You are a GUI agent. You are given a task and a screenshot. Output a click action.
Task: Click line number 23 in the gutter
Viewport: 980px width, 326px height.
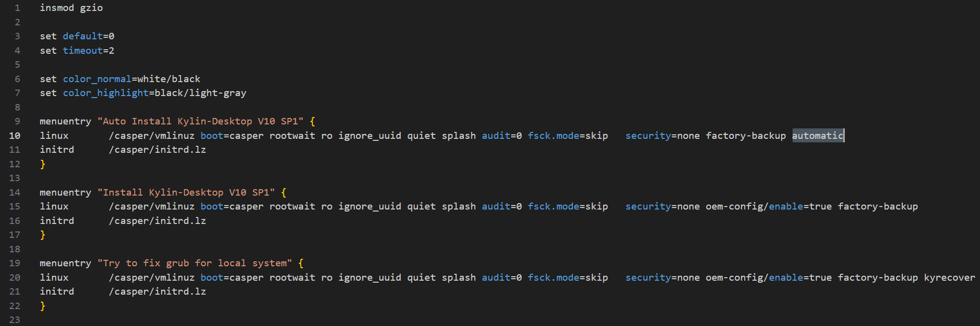pos(15,320)
